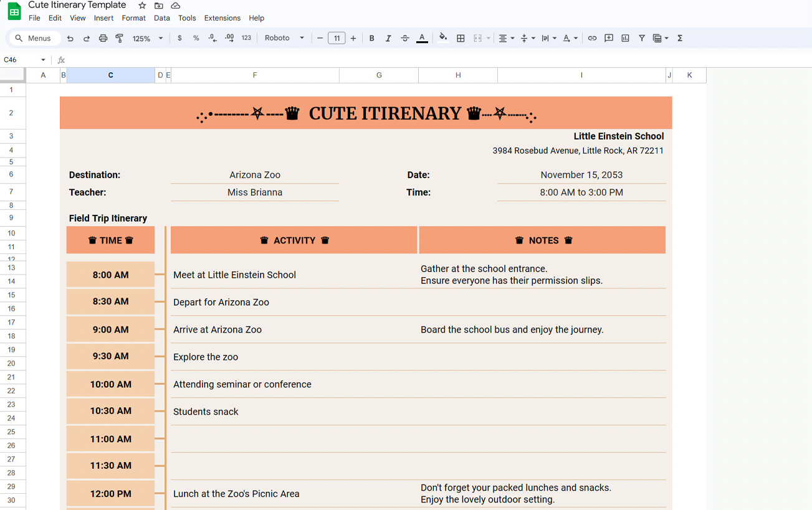Increase font size with plus button

point(353,38)
